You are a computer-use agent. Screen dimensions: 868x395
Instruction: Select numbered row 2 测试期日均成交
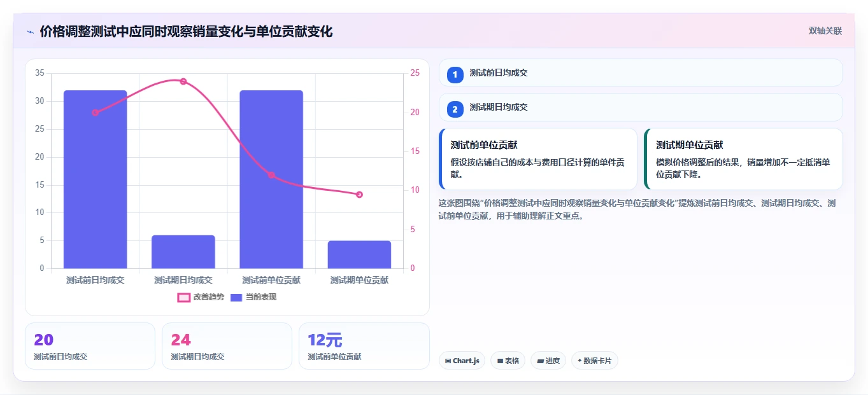pyautogui.click(x=641, y=107)
